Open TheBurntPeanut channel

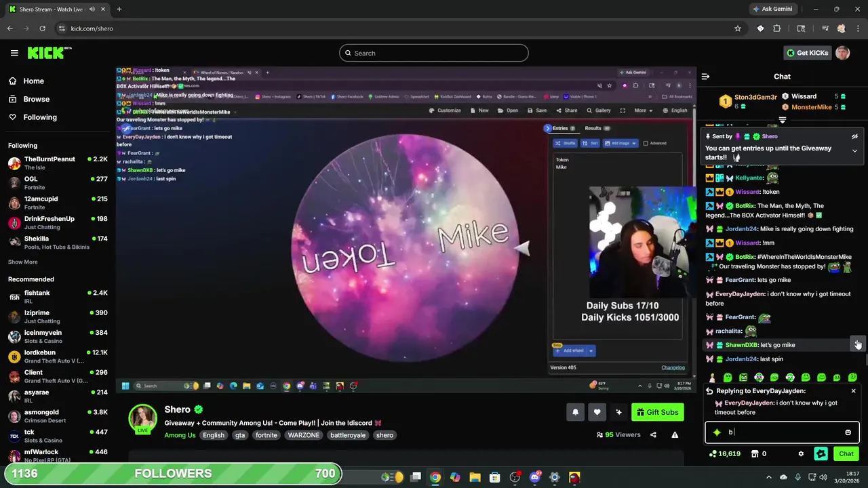pyautogui.click(x=58, y=163)
